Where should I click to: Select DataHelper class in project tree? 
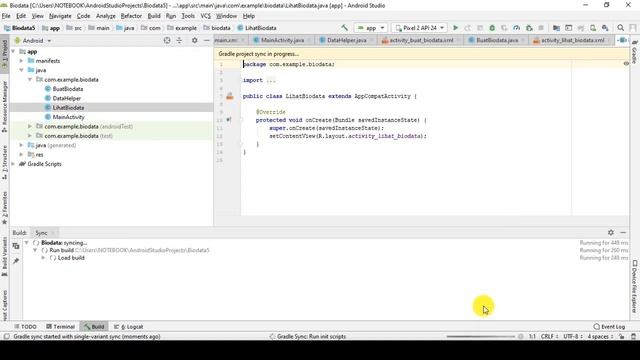point(67,98)
